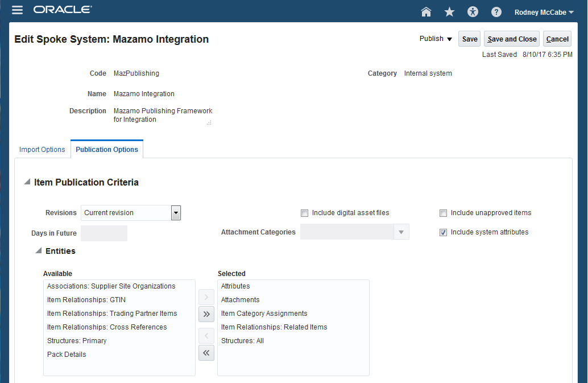The width and height of the screenshot is (588, 383).
Task: Cancel editing the spoke system
Action: [x=557, y=39]
